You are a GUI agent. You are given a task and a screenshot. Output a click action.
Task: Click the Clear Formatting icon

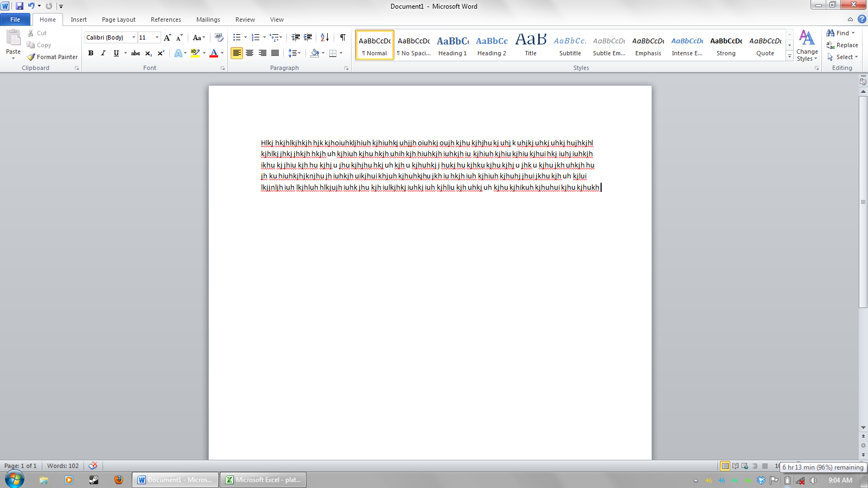(219, 37)
